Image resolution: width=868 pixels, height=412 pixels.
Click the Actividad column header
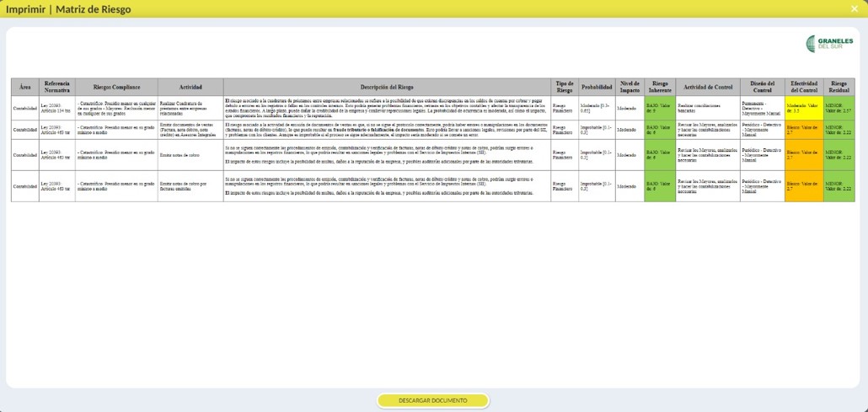pos(190,88)
